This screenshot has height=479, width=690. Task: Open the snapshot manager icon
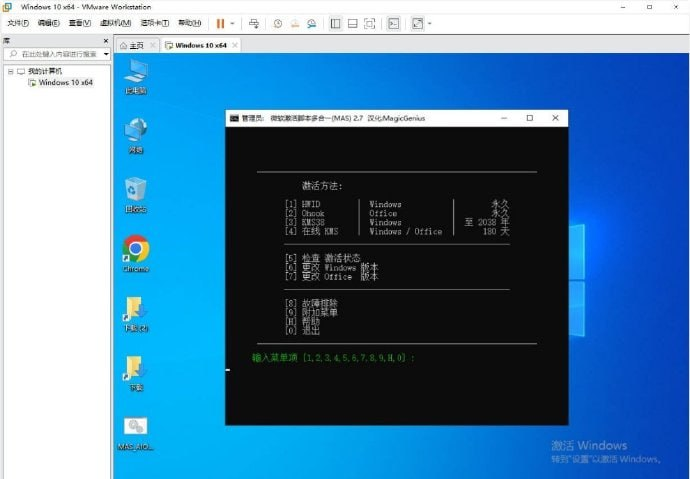tap(312, 23)
